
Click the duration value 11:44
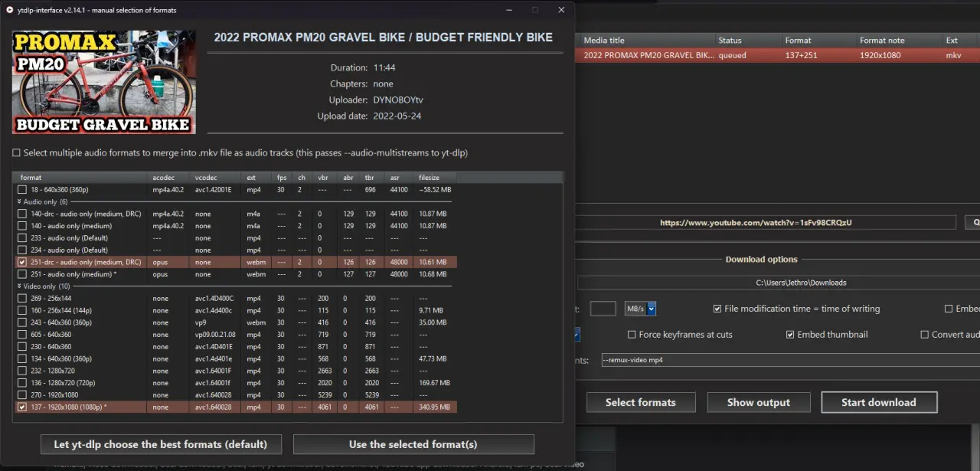point(384,67)
